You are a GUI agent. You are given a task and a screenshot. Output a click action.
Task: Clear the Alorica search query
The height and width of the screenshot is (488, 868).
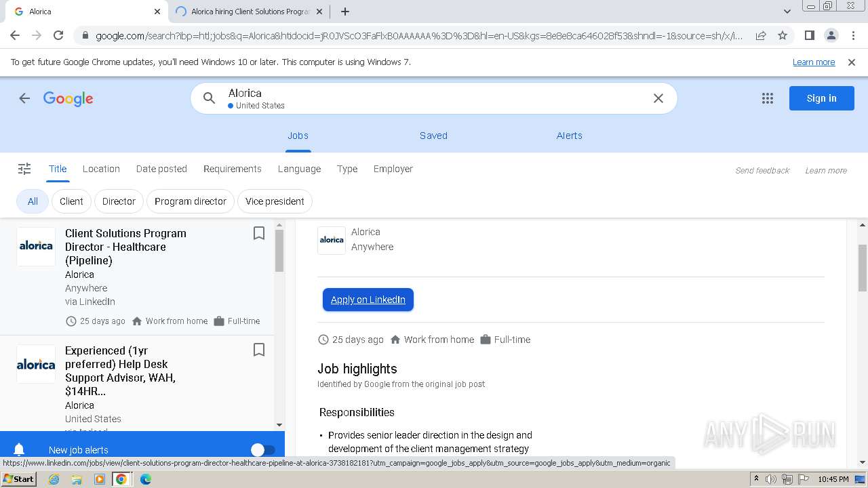pos(658,98)
